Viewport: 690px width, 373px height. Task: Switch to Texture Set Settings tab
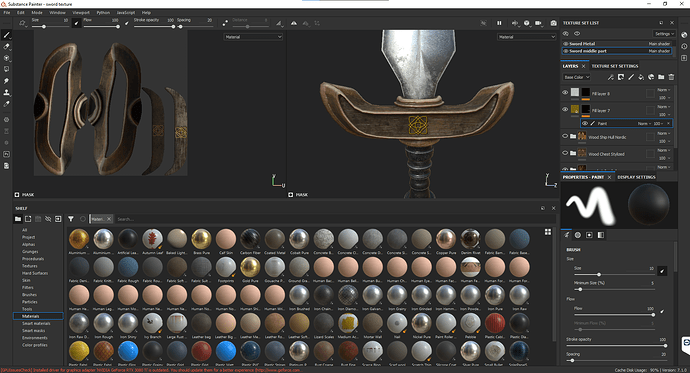[614, 66]
